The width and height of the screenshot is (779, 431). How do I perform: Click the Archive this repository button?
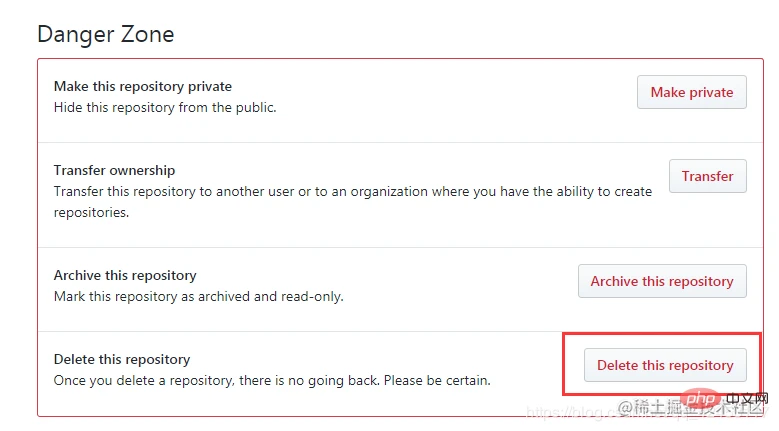coord(662,281)
